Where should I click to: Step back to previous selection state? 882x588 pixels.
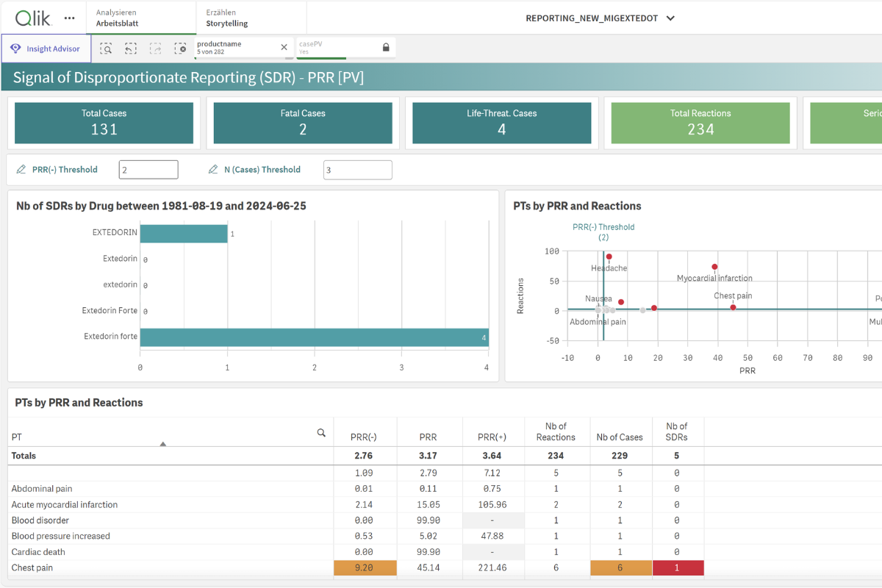pos(131,49)
